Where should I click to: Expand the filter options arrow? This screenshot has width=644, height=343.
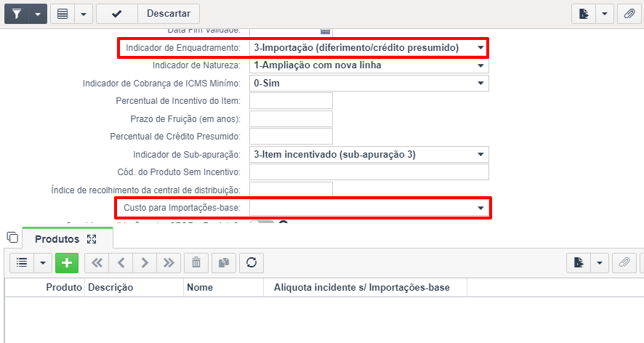38,14
